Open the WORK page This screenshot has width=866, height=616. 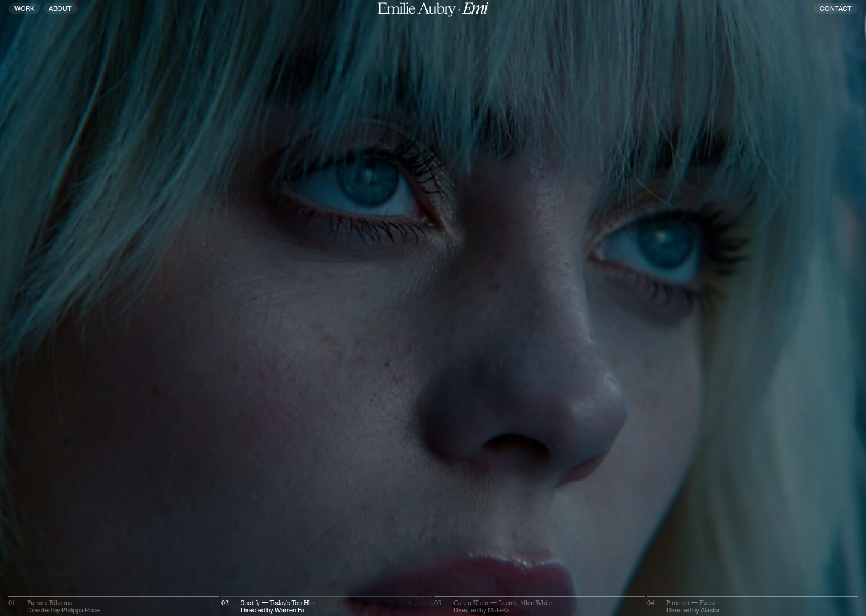tap(25, 8)
